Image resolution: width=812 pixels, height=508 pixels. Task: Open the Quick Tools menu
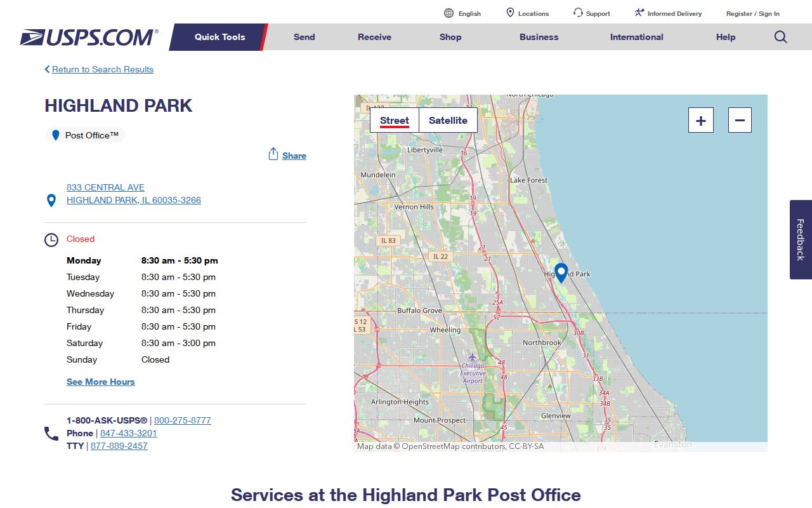(x=219, y=37)
